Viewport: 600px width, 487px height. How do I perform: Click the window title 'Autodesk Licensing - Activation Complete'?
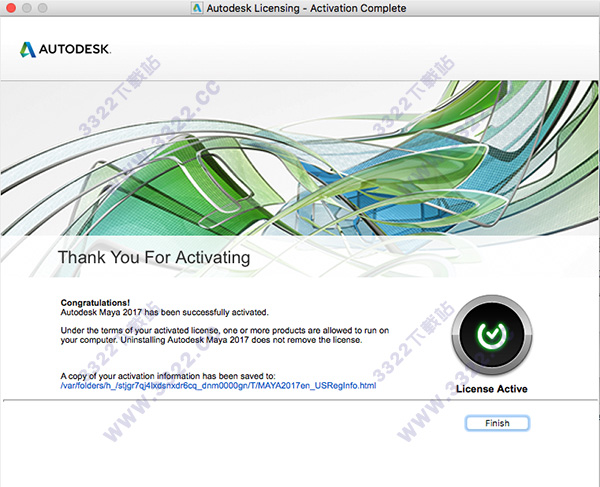click(306, 8)
